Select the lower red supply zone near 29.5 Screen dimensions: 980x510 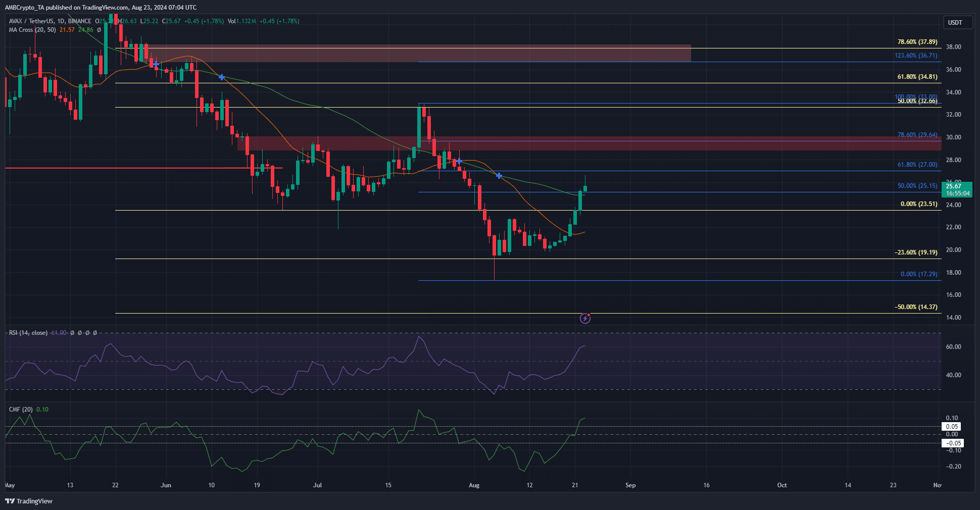click(x=590, y=143)
